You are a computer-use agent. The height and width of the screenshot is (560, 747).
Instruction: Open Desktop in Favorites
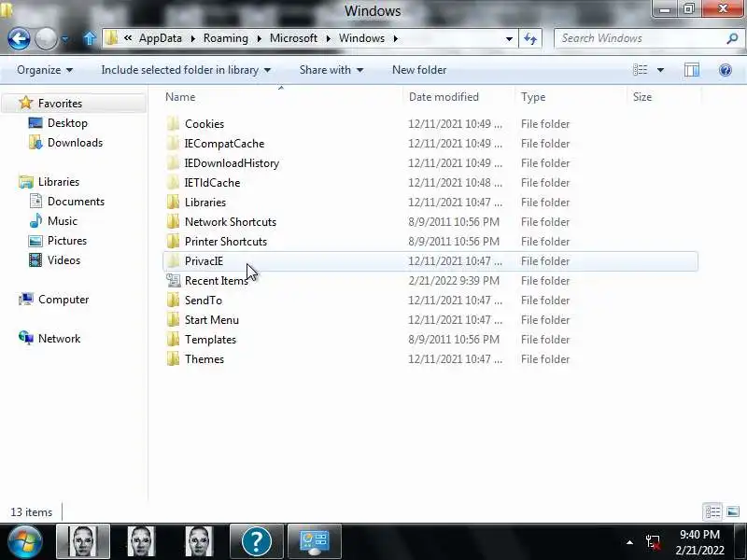[67, 123]
